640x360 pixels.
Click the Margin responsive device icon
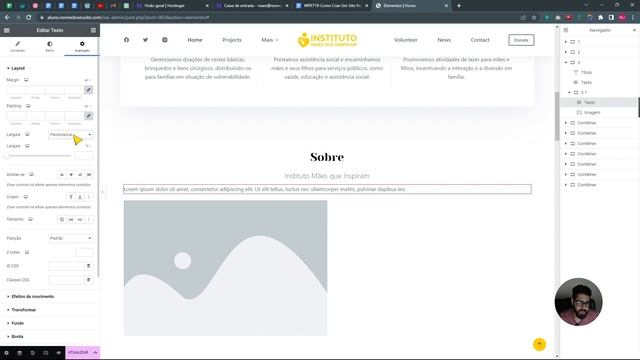pos(26,80)
